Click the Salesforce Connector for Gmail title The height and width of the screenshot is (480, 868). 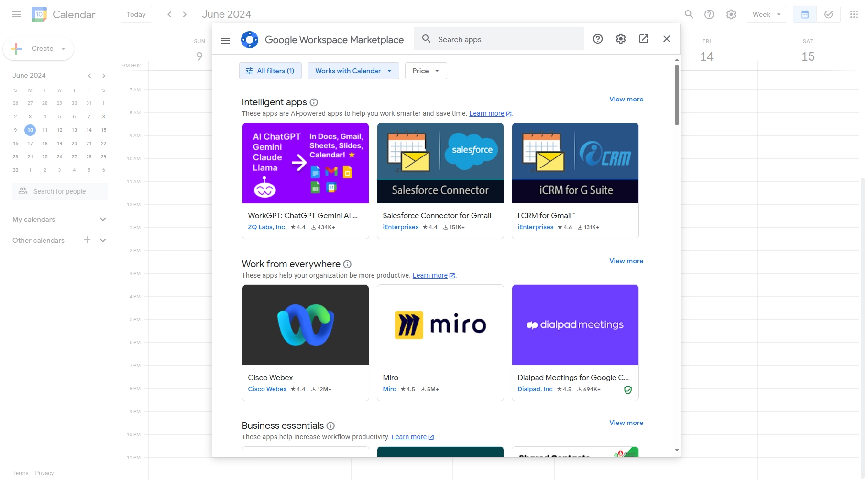437,216
